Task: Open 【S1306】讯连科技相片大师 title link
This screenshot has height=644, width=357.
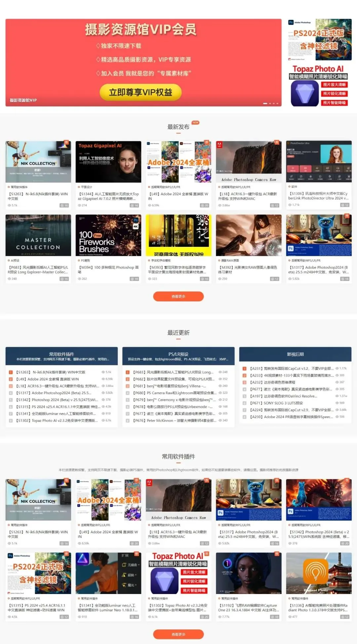Action: coord(319,196)
